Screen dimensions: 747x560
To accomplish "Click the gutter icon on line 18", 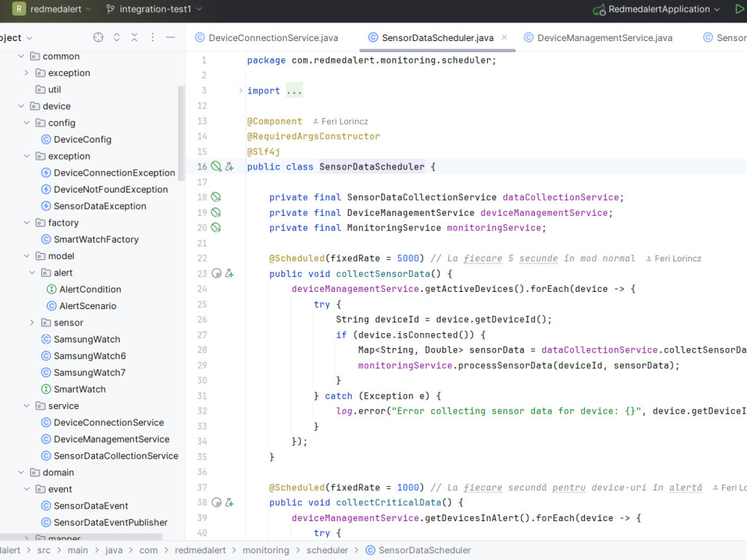I will click(217, 196).
